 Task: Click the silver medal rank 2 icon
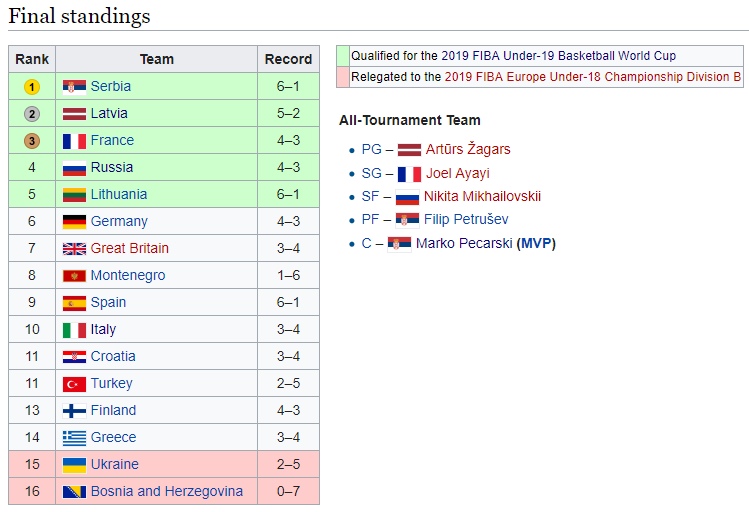pyautogui.click(x=32, y=114)
